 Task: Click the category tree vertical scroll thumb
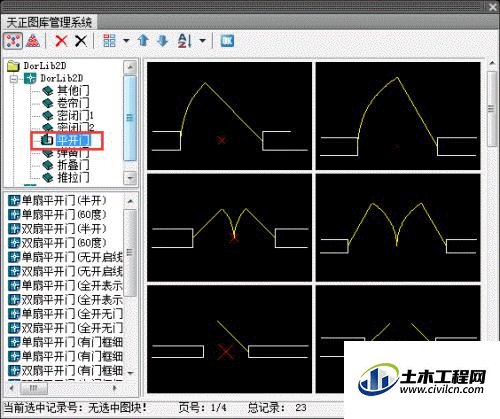(130, 118)
